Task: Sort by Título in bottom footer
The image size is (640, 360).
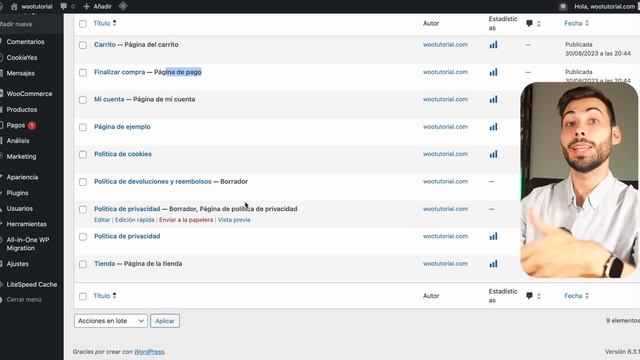Action: 104,296
